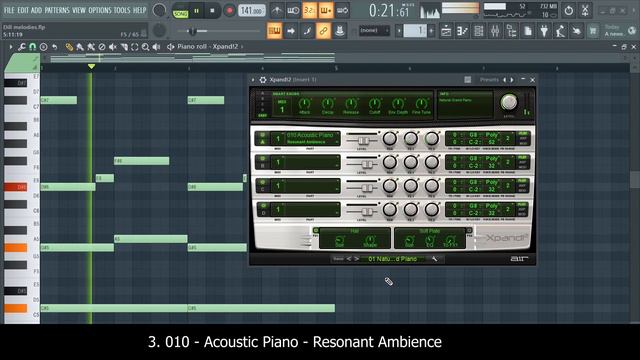Pause the playback
Image resolution: width=640 pixels, height=360 pixels.
[196, 11]
